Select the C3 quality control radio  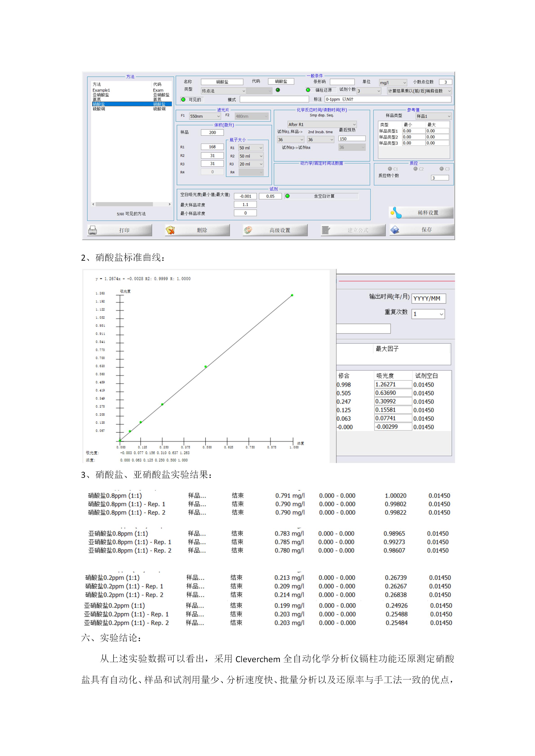click(x=442, y=169)
